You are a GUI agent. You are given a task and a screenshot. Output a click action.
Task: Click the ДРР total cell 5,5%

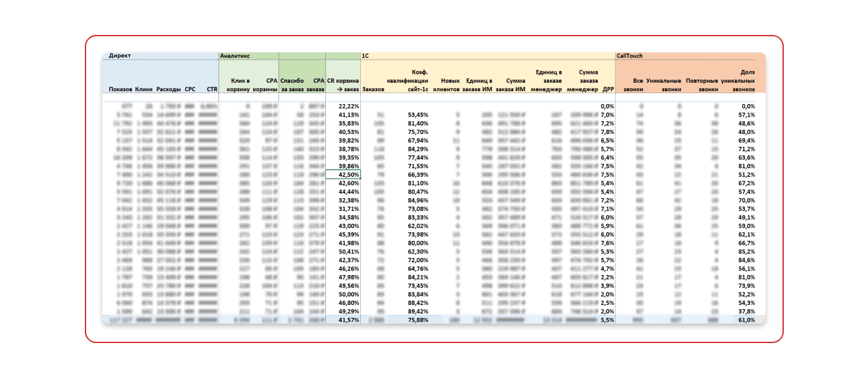pos(607,320)
